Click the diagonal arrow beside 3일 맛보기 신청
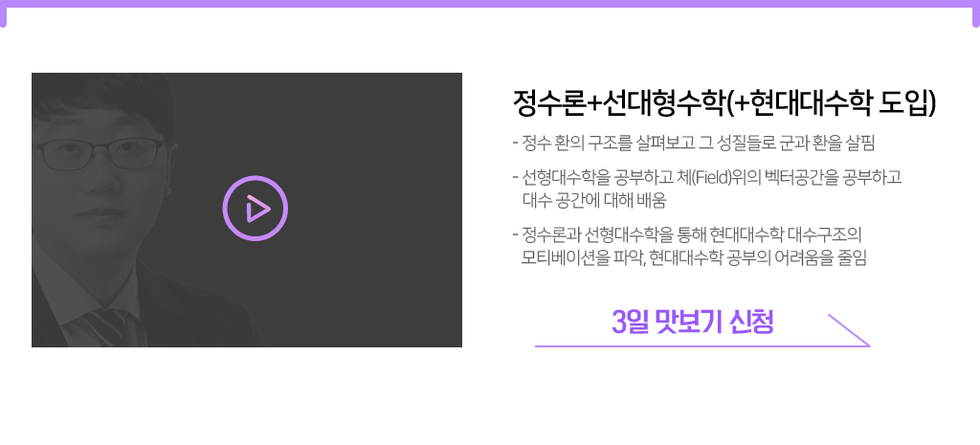This screenshot has height=445, width=980. (x=848, y=329)
